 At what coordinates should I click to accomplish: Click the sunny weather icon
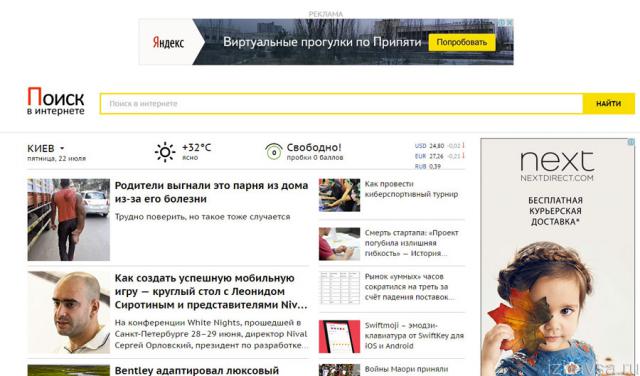click(x=165, y=152)
